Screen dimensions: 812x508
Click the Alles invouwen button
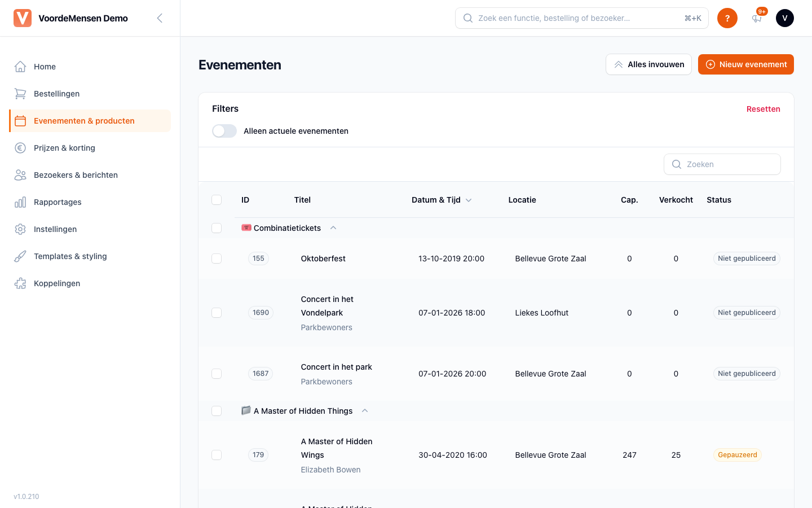[x=648, y=64]
